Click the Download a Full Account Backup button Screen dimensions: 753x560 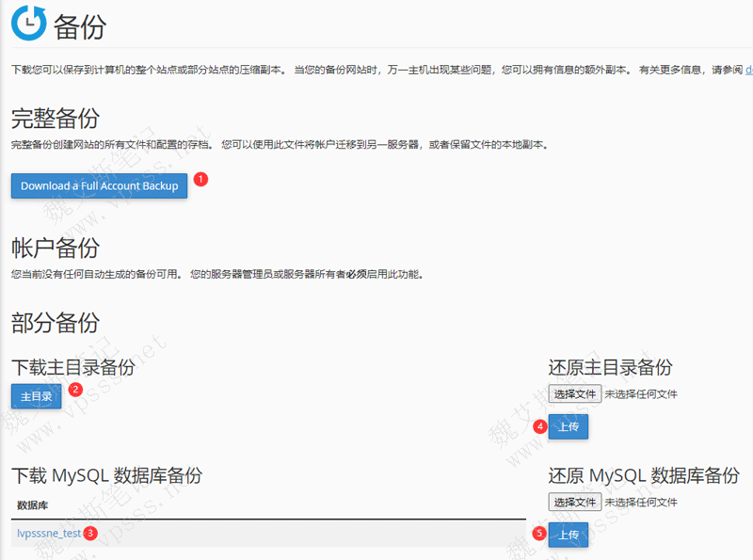pos(99,185)
